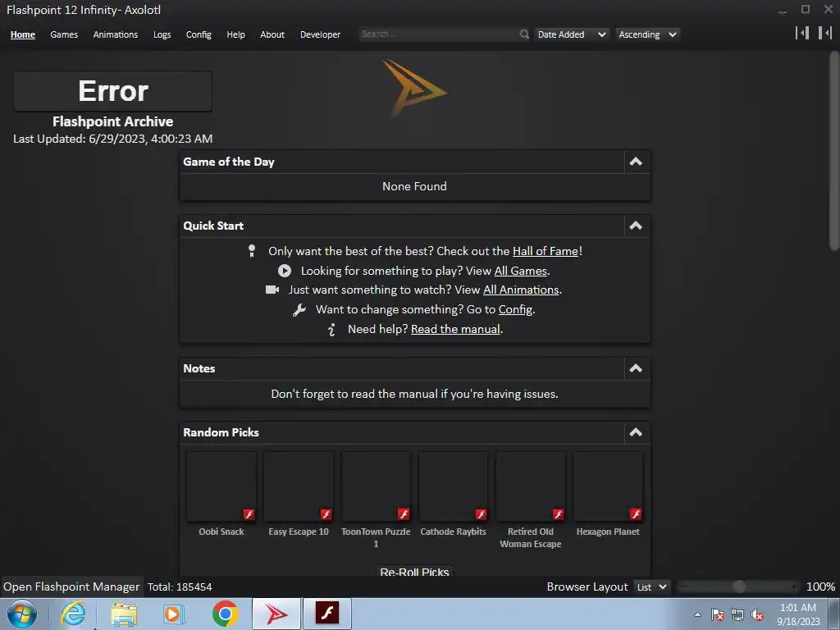
Task: Launch Google Chrome from taskbar
Action: [225, 614]
